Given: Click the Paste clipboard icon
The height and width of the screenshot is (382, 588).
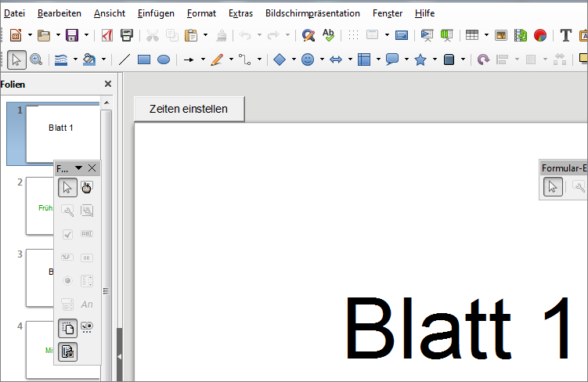Looking at the screenshot, I should click(191, 35).
